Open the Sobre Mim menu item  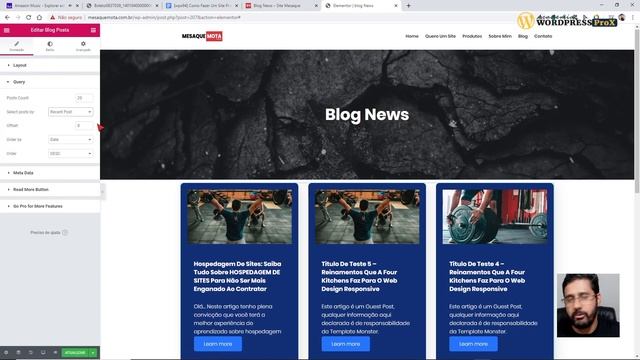pyautogui.click(x=500, y=36)
